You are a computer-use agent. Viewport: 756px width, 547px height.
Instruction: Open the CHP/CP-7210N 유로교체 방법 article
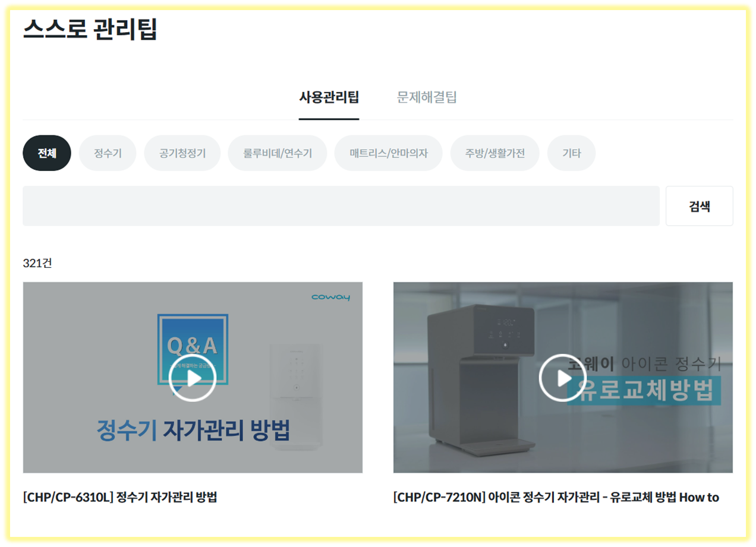click(x=556, y=497)
